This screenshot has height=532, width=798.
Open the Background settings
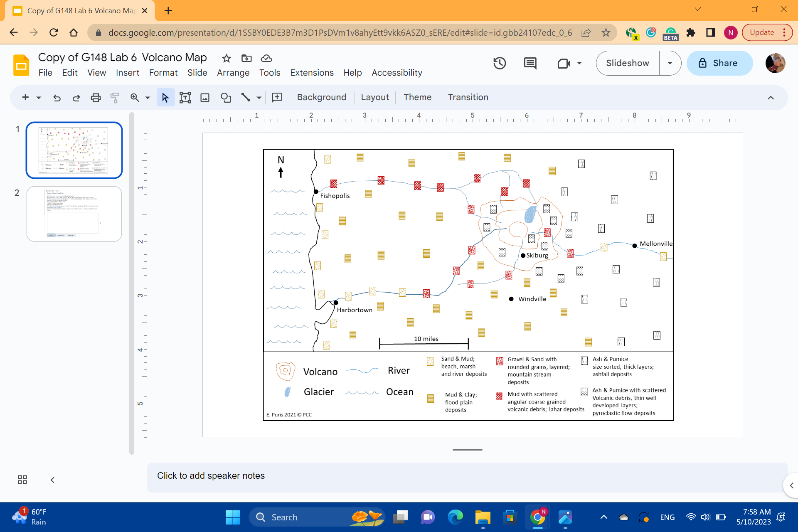point(321,97)
